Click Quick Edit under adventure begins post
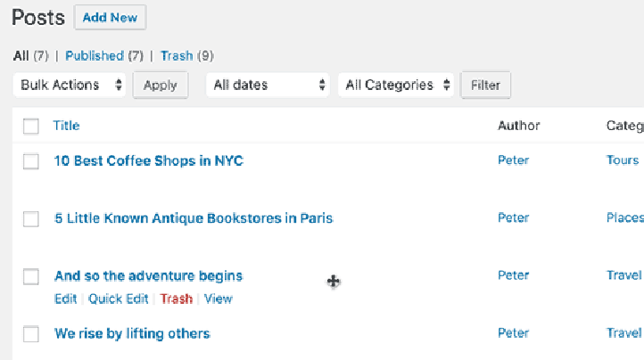The image size is (644, 360). coord(120,299)
